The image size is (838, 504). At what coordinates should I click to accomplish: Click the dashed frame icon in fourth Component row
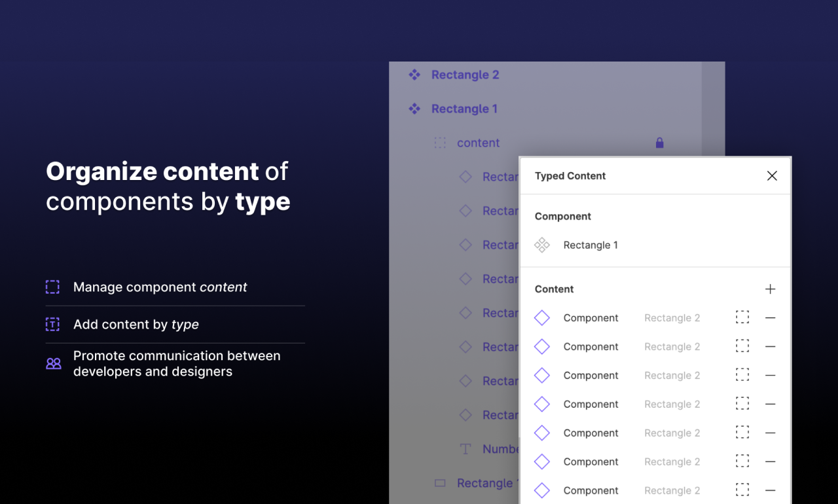pyautogui.click(x=742, y=404)
